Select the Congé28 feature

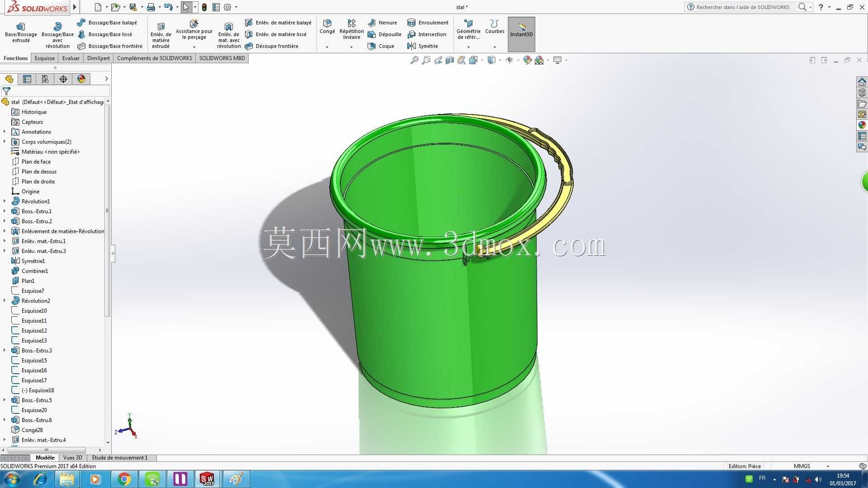tap(32, 430)
